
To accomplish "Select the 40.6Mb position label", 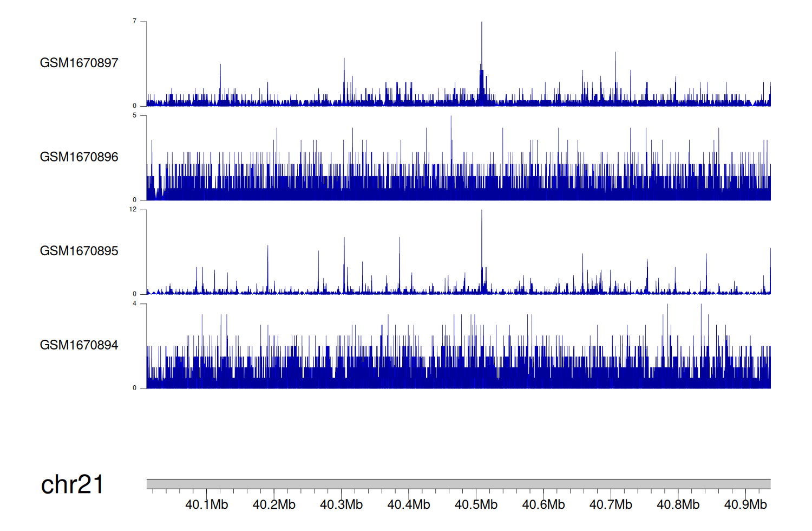I will (543, 505).
